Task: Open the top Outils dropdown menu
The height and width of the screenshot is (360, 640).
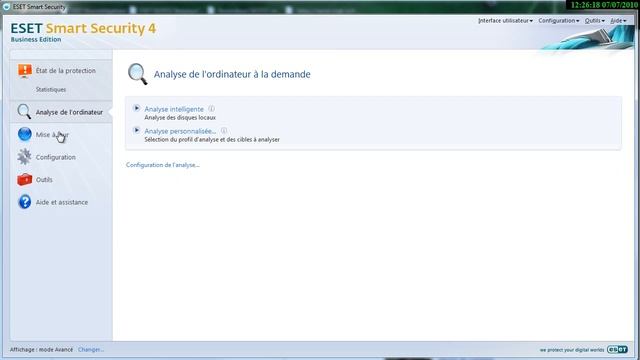Action: pos(594,20)
